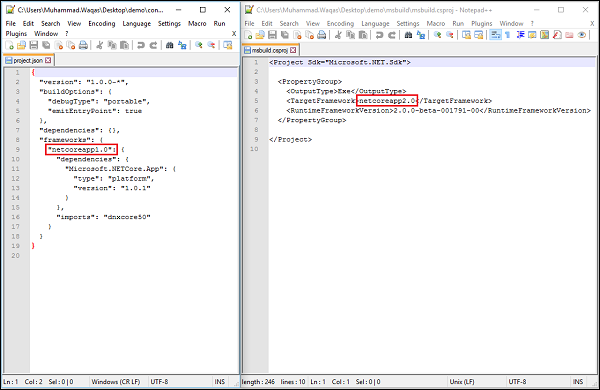Toggle Word wrap button in right toolbar
The width and height of the screenshot is (600, 390).
click(x=496, y=35)
